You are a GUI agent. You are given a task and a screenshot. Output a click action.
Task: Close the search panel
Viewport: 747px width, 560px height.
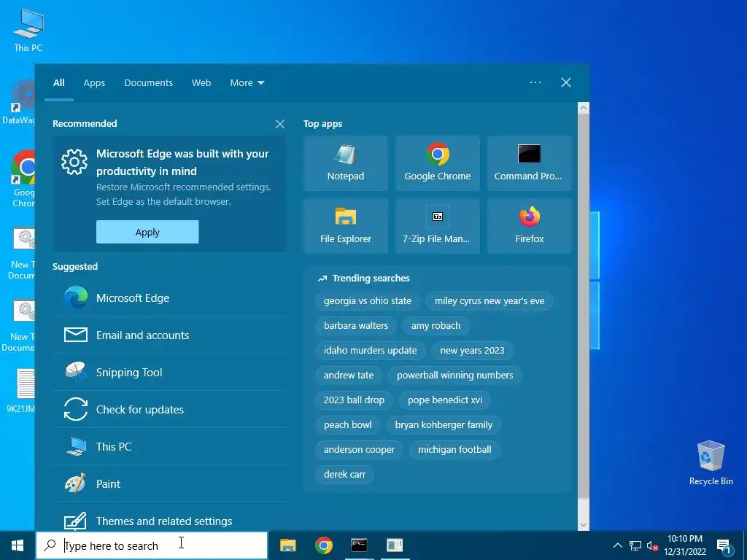point(566,82)
